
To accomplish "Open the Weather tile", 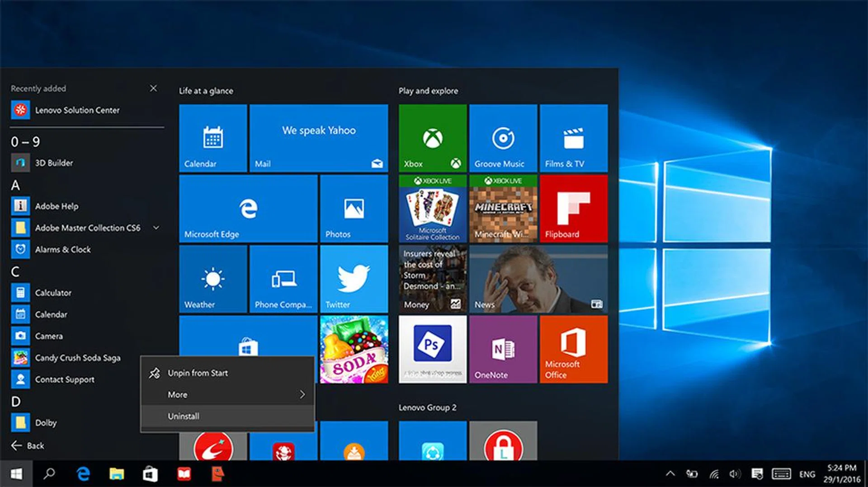I will tap(212, 279).
